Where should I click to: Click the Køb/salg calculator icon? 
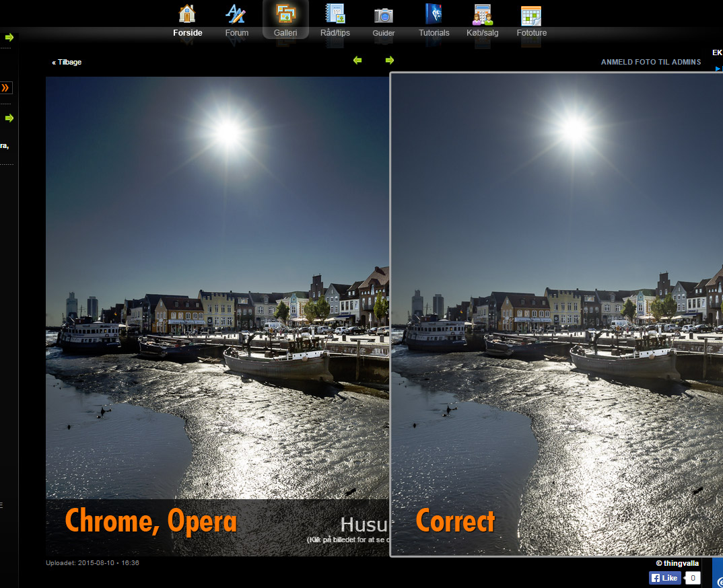pos(482,15)
